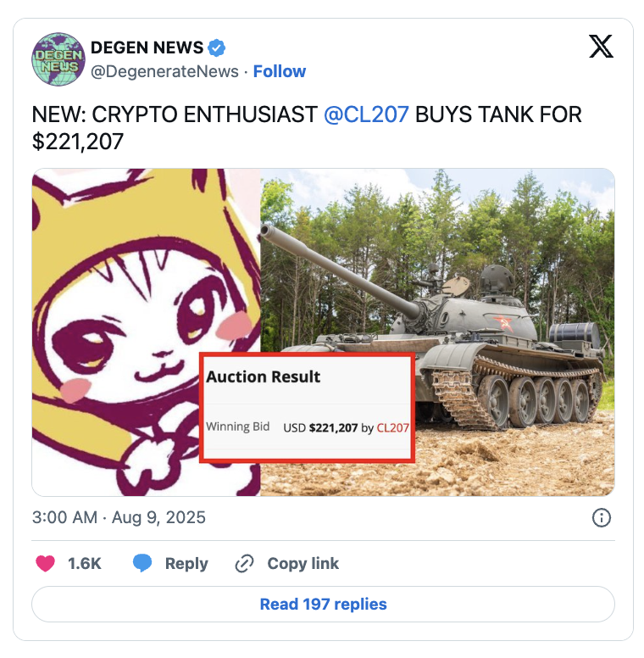Screen dimensions: 644x658
Task: Click the blue reply bubble icon
Action: point(142,563)
